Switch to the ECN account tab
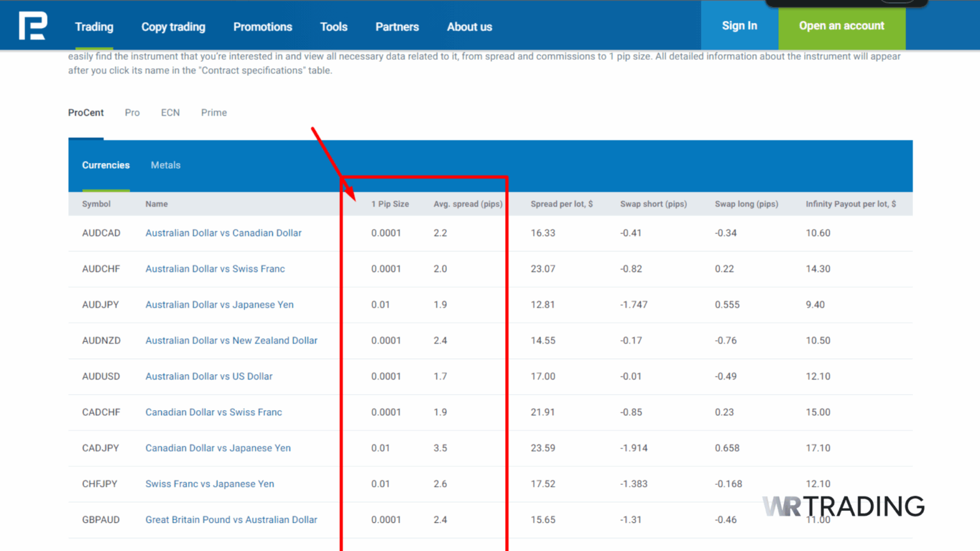The height and width of the screenshot is (551, 980). 170,112
